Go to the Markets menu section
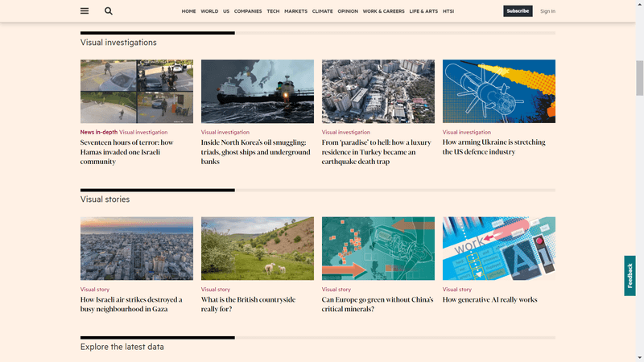 click(295, 11)
